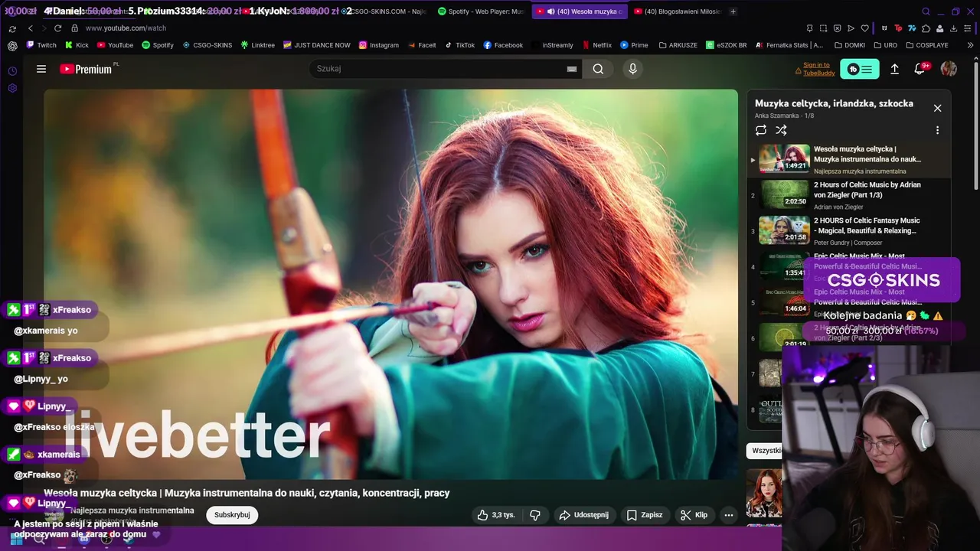Screen dimensions: 980x551
Task: Expand the ARKUSZE bookmark folder
Action: click(678, 45)
